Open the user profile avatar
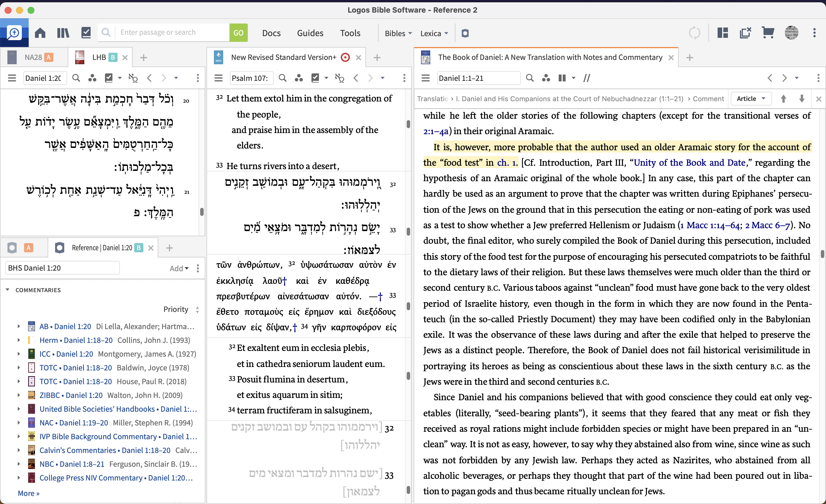This screenshot has width=826, height=504. (x=792, y=33)
